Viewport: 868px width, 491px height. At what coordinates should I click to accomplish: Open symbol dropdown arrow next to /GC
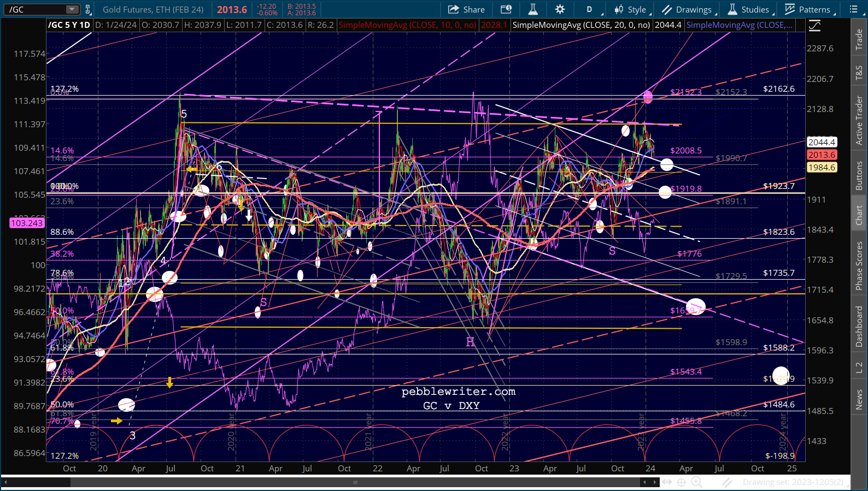(x=72, y=9)
